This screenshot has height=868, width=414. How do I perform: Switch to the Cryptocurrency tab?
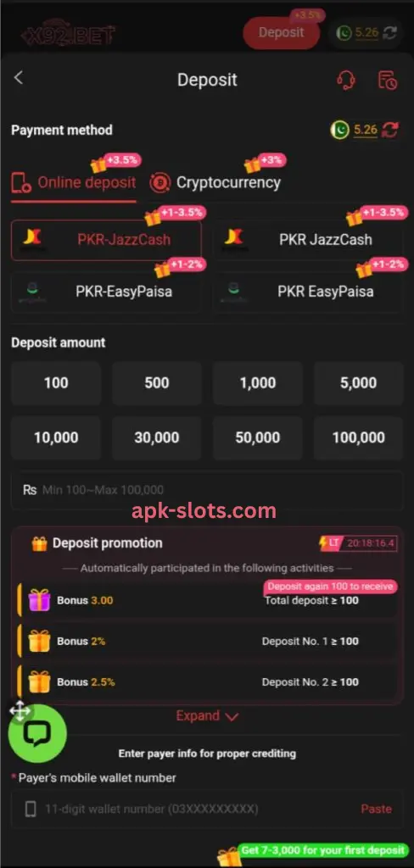(x=215, y=183)
